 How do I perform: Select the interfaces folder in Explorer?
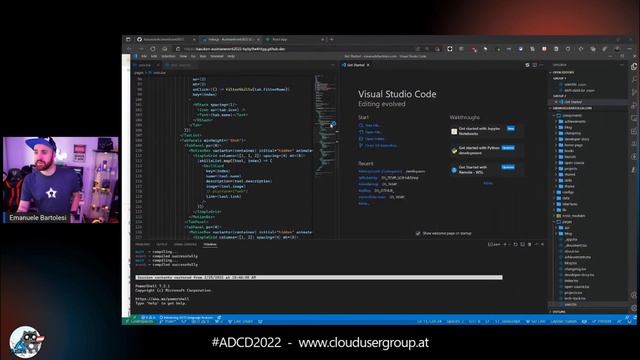570,204
